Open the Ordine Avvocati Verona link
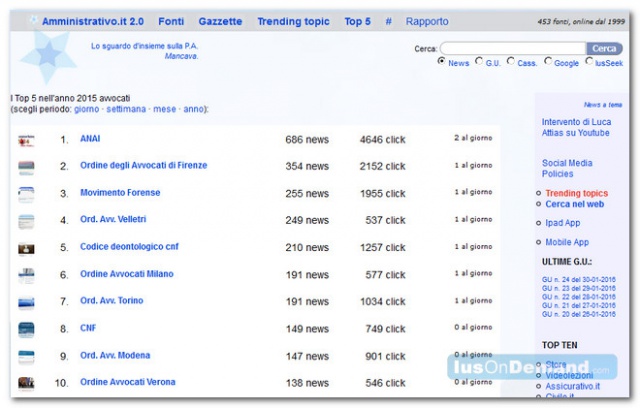640x408 pixels. 128,382
